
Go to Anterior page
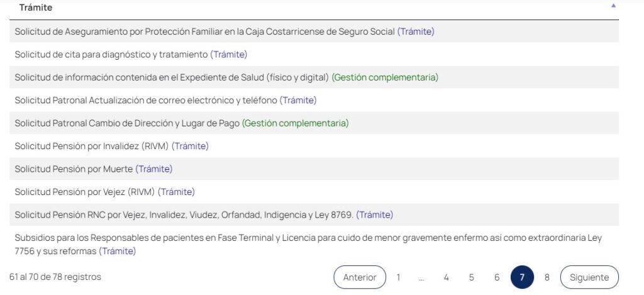click(360, 277)
